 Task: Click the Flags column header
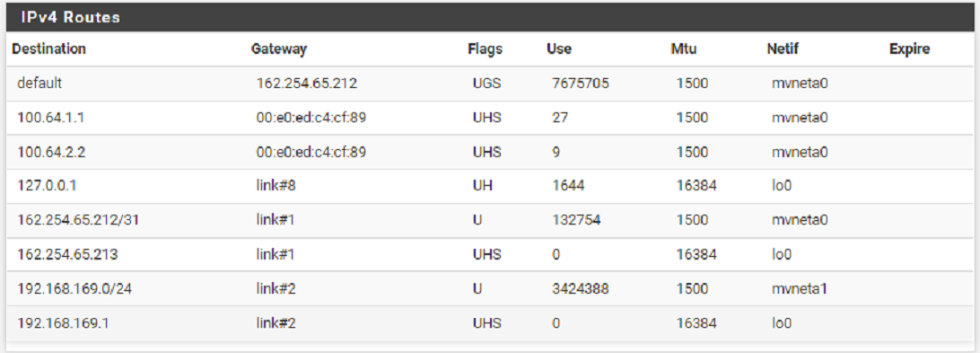(485, 49)
